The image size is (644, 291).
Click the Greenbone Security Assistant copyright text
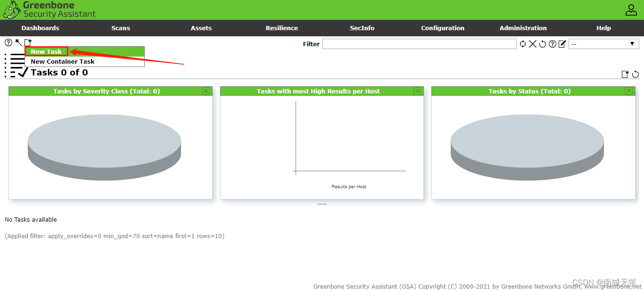click(478, 286)
